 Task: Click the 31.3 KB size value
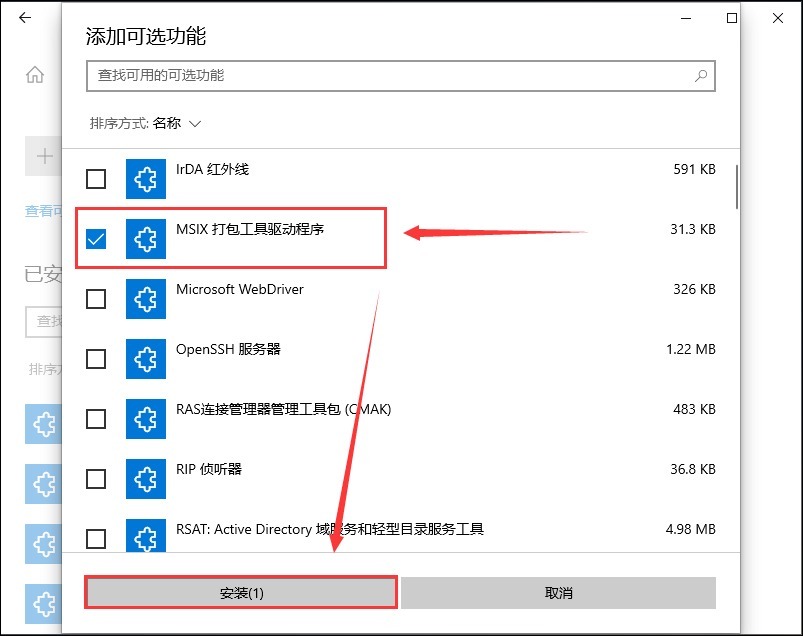coord(692,229)
